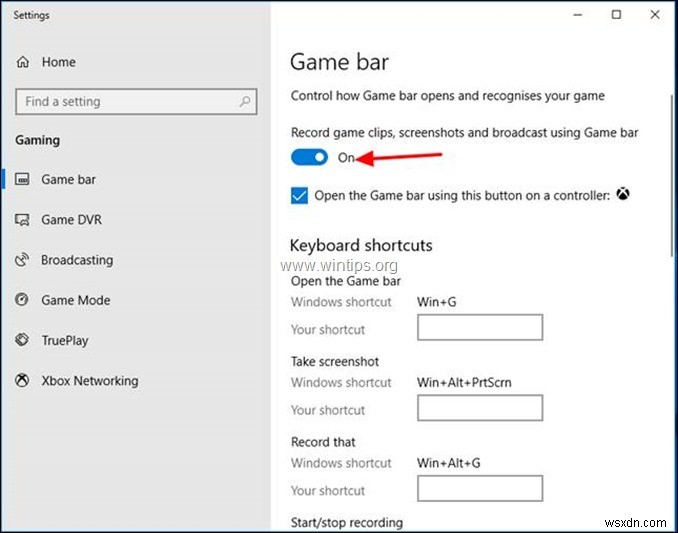Click the Broadcasting sidebar icon
The image size is (678, 533).
pyautogui.click(x=22, y=260)
